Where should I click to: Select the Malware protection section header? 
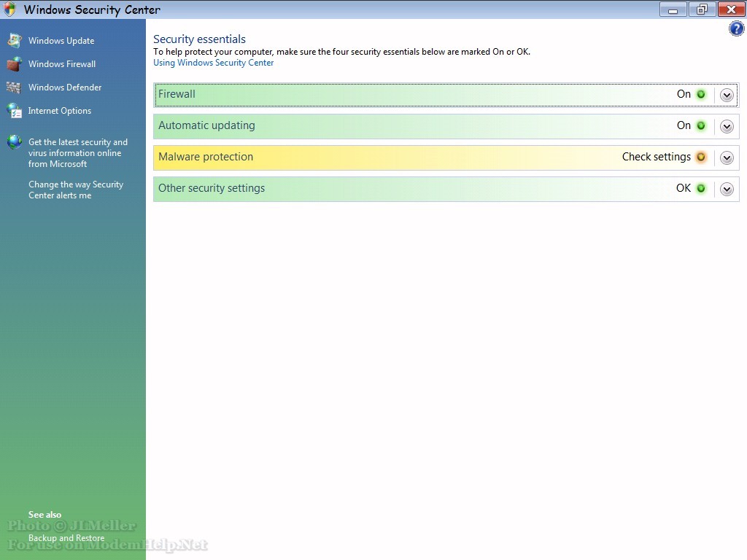pyautogui.click(x=446, y=157)
